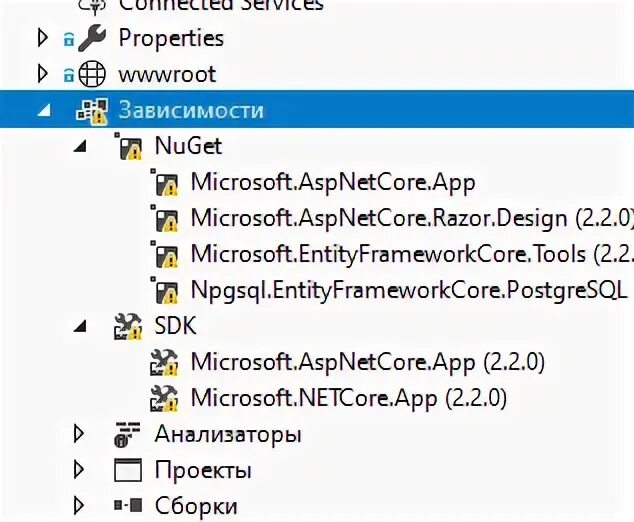Collapse the Зависимости node

coord(44,110)
